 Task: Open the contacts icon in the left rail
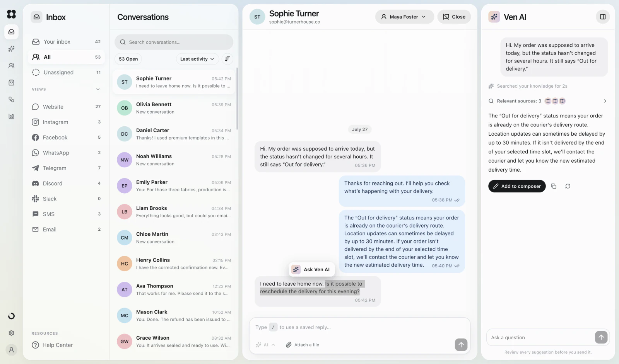tap(12, 66)
